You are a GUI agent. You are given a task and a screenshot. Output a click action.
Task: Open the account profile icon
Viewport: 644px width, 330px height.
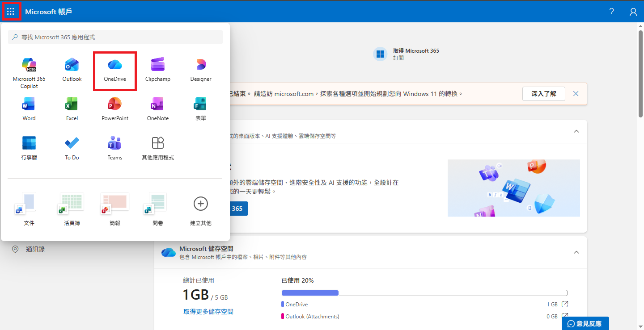pos(633,12)
